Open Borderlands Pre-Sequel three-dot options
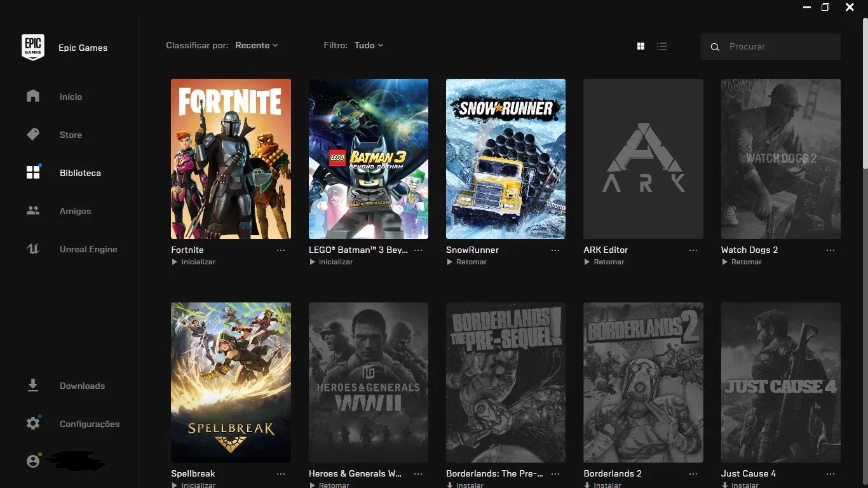This screenshot has height=488, width=868. (555, 474)
